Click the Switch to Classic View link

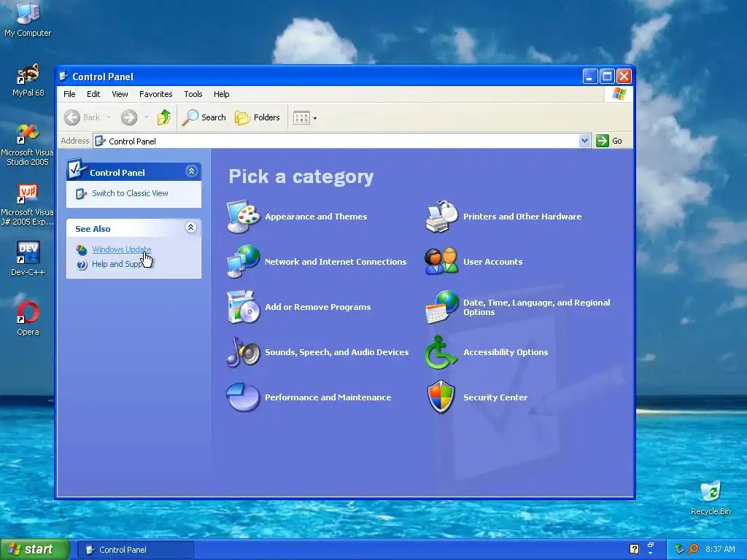(130, 193)
